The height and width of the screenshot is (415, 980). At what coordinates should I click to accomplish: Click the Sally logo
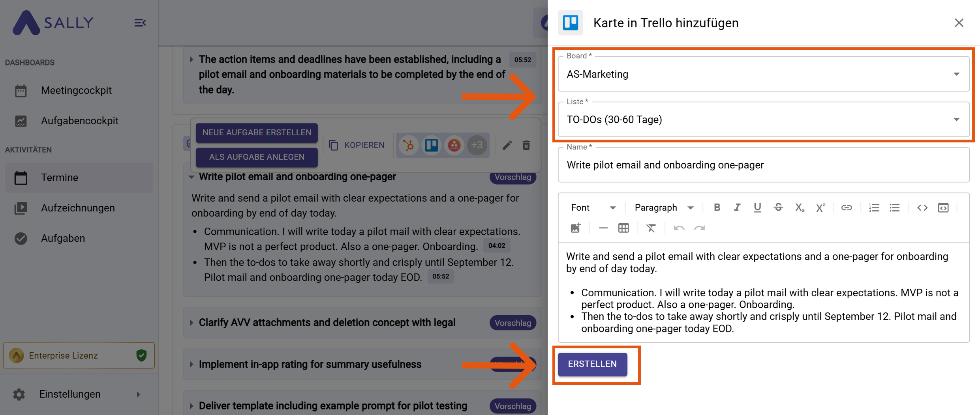point(53,22)
